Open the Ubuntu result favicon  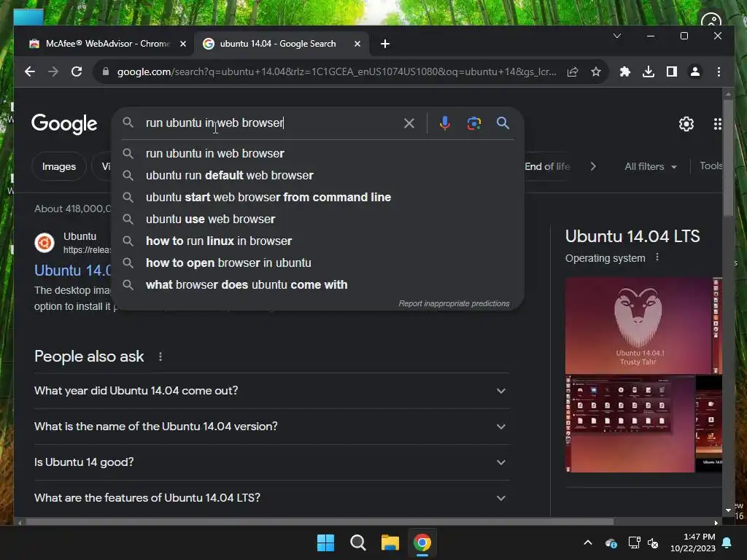(x=44, y=243)
